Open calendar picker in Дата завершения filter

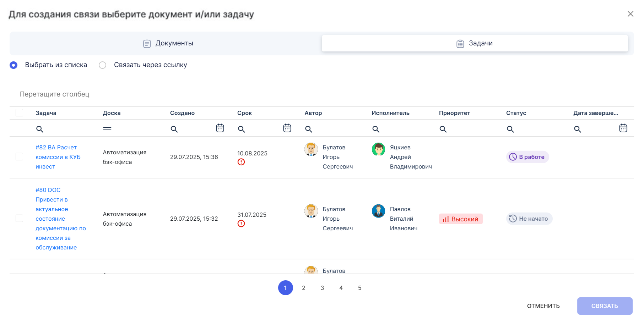point(623,128)
